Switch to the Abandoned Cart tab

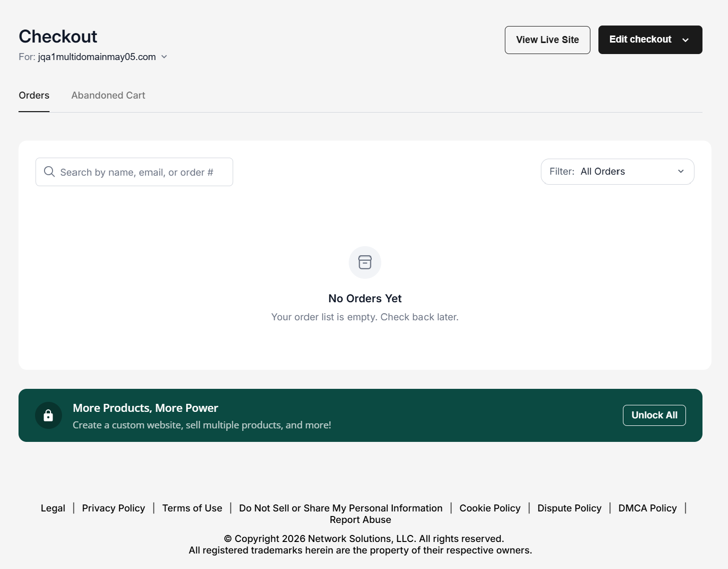(108, 95)
